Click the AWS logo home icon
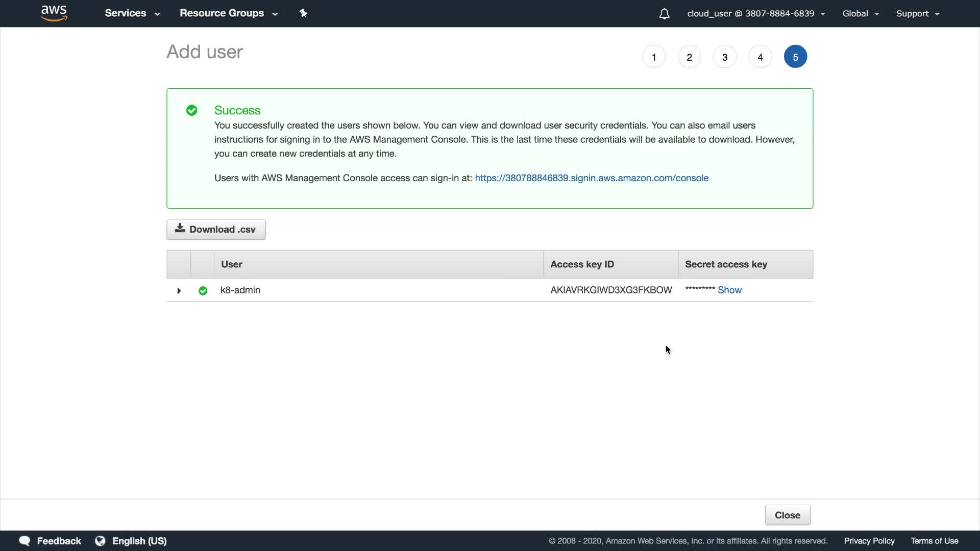The image size is (980, 551). (54, 13)
